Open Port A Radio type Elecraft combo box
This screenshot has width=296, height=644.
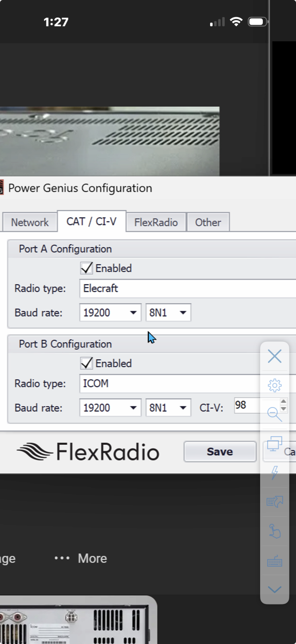tap(188, 288)
